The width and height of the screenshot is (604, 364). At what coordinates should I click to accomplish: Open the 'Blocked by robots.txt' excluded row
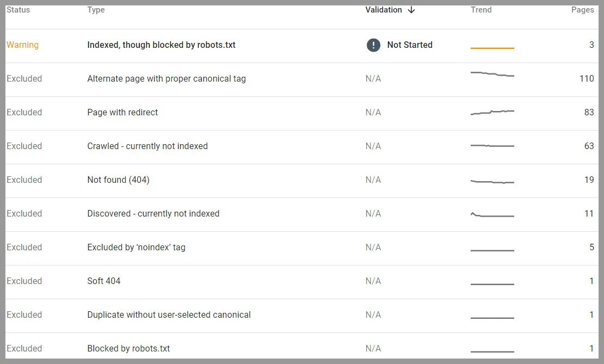click(x=302, y=346)
